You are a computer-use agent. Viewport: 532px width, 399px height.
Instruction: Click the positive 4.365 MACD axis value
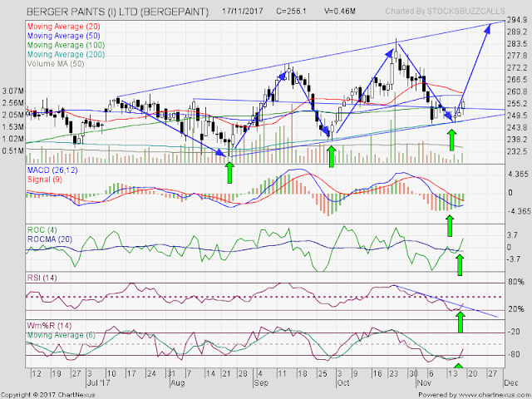pos(519,175)
